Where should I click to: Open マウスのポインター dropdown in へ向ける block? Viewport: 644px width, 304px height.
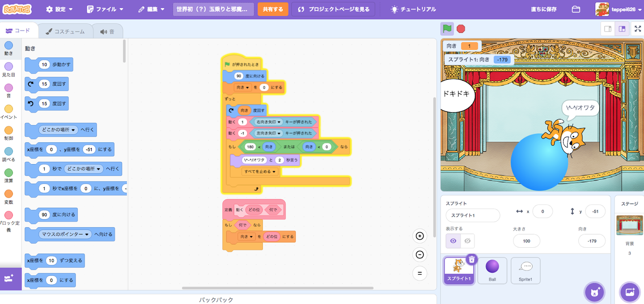coord(65,234)
